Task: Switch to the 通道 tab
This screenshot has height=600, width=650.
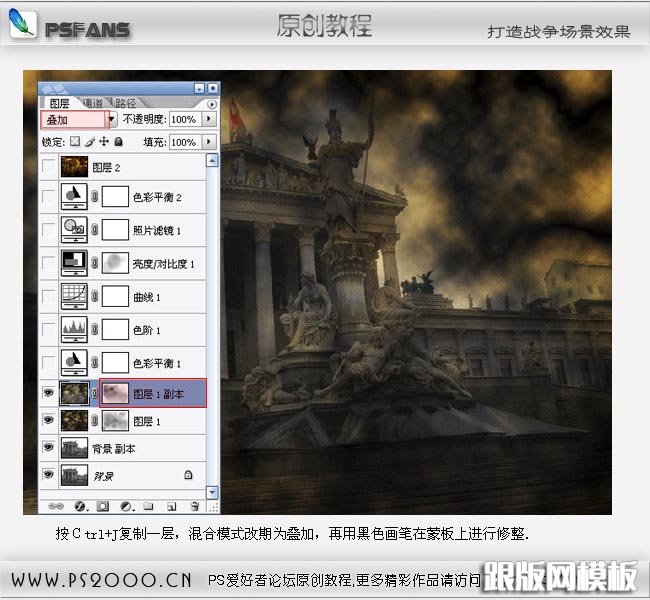Action: click(92, 102)
